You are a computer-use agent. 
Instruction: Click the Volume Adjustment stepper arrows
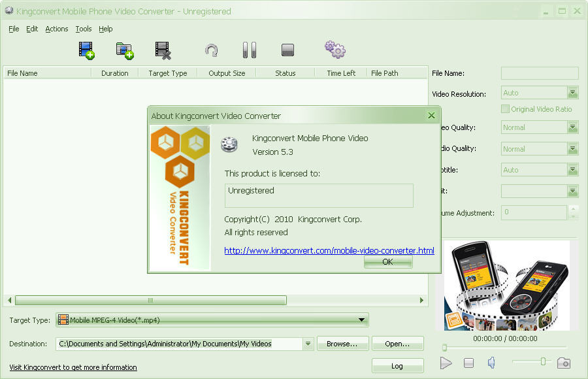point(573,212)
